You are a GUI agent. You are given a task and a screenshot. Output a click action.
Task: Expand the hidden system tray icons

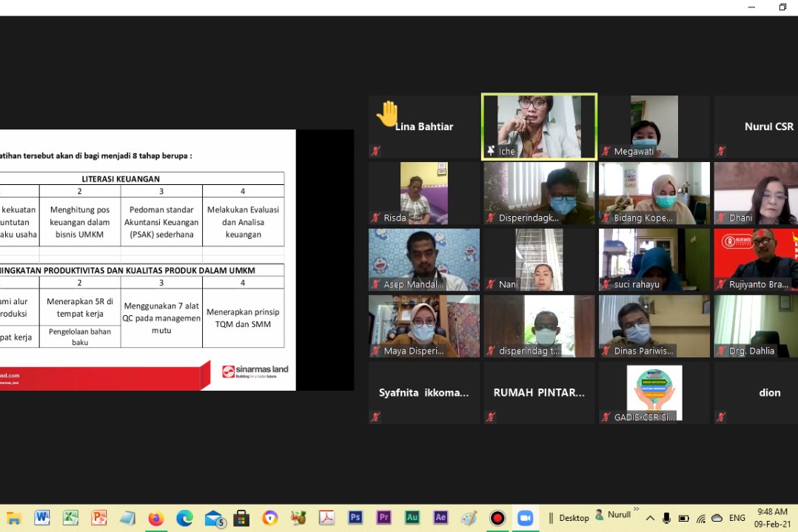(649, 518)
